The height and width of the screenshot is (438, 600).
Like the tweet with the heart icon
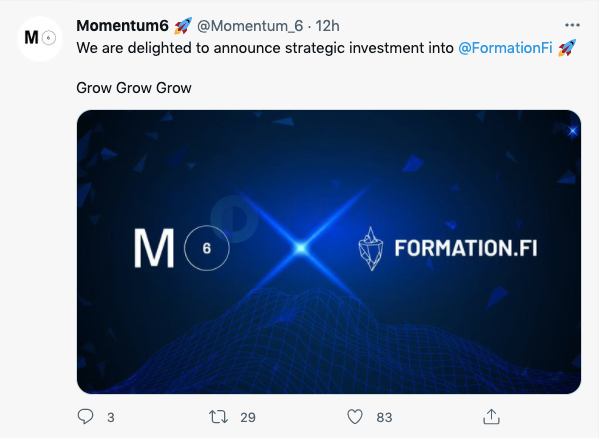pos(355,417)
